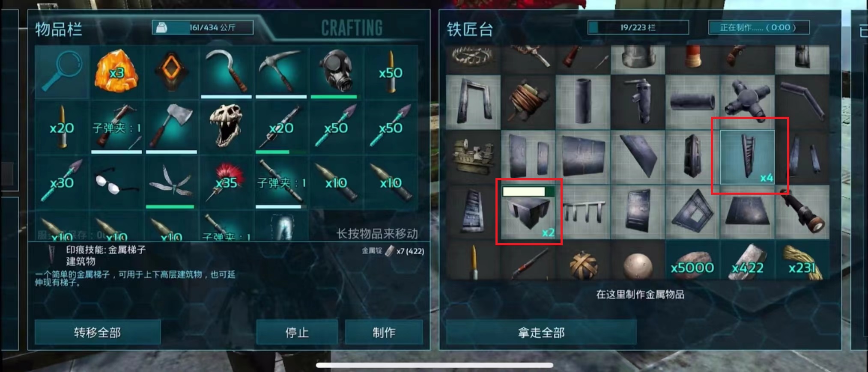Open the 物品栏 inventory tab
868x372 pixels.
(x=59, y=29)
